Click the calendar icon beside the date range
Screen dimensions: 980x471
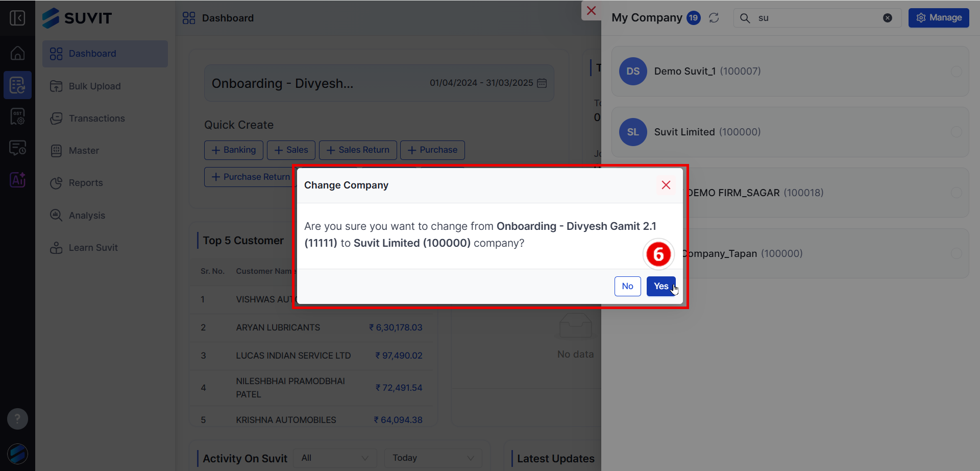pos(542,83)
